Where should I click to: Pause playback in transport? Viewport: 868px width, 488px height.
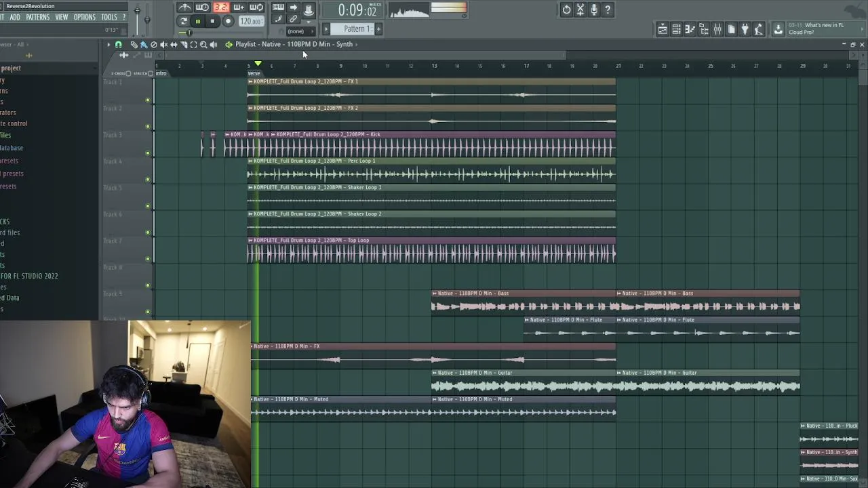point(198,22)
